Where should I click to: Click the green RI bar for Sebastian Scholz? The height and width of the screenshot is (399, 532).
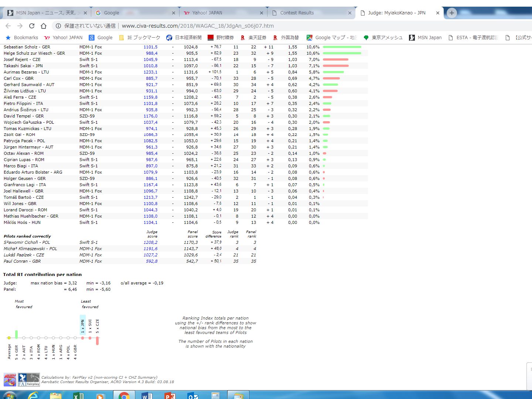(x=342, y=47)
